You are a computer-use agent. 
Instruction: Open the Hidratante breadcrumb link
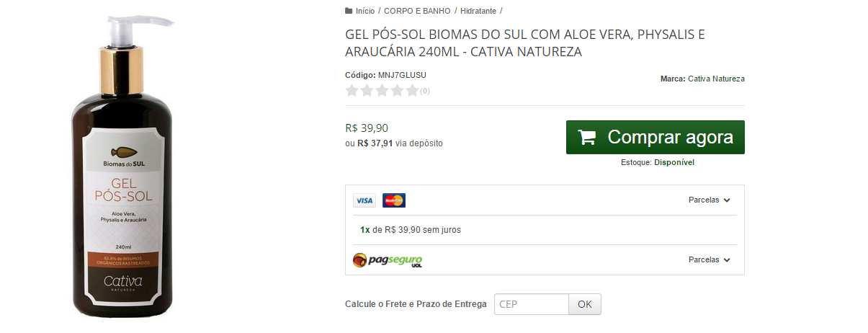(478, 11)
